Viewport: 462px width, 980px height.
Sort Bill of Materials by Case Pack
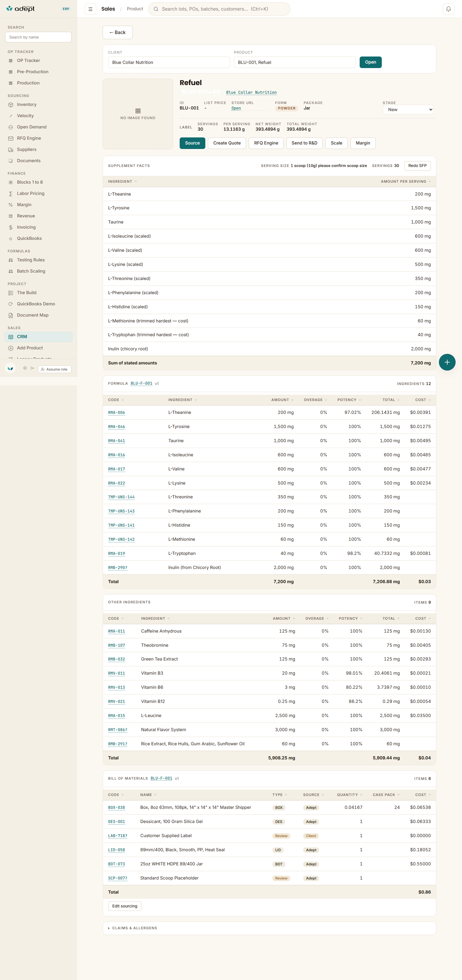coord(386,795)
